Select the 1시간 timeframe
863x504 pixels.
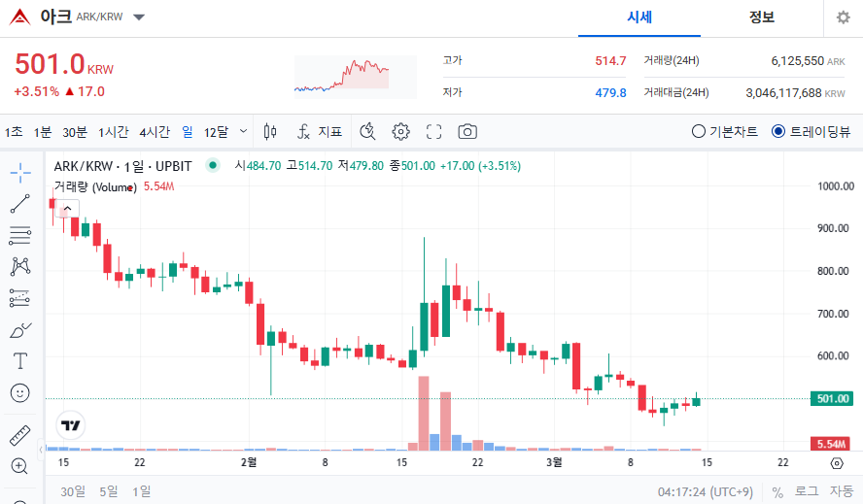pyautogui.click(x=114, y=132)
